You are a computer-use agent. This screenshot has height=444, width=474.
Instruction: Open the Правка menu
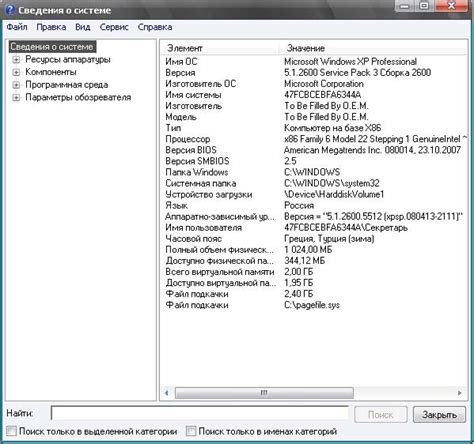51,27
